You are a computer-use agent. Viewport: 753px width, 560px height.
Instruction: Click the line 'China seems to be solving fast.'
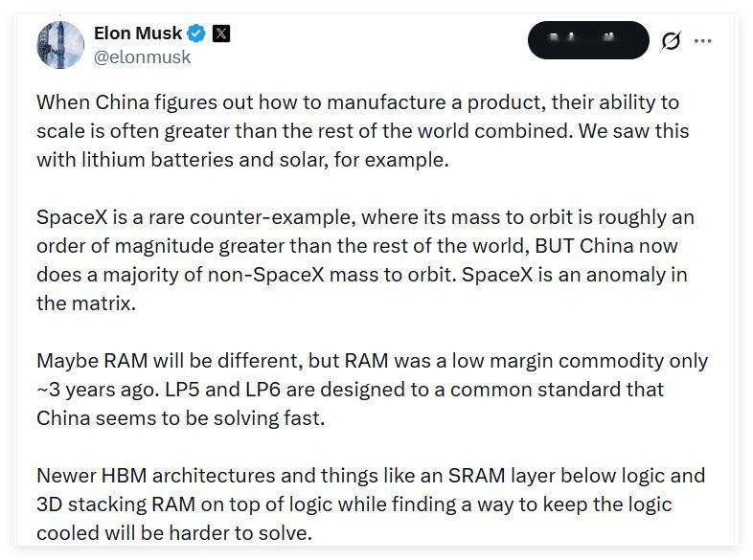pyautogui.click(x=180, y=418)
